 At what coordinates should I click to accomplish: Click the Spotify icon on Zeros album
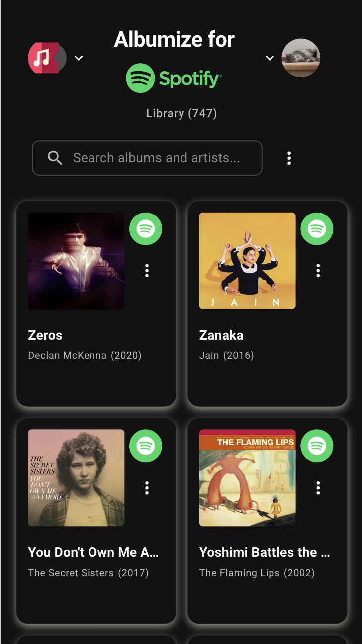pos(146,229)
